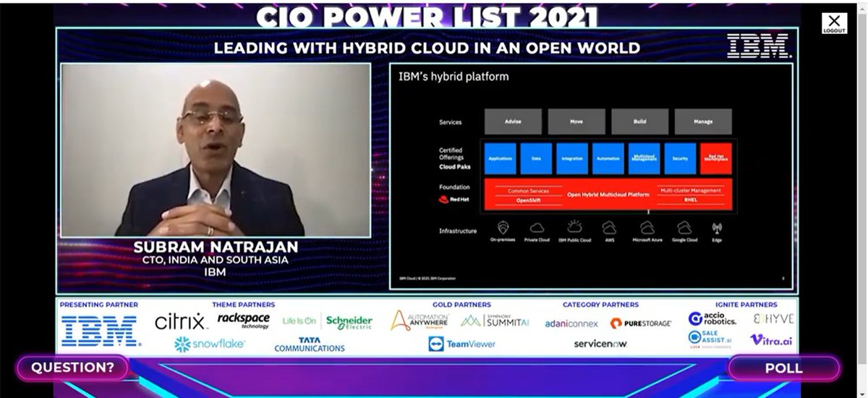Click the Advise services box on slide
The height and width of the screenshot is (398, 868).
coord(513,122)
